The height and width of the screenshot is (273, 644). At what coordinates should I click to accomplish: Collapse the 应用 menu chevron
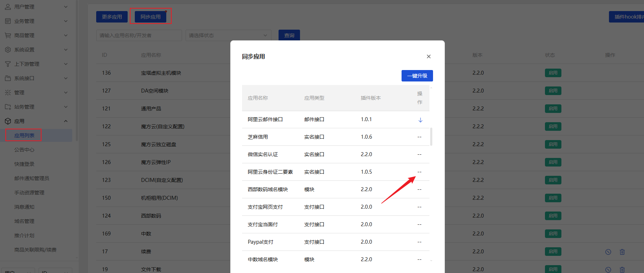66,121
